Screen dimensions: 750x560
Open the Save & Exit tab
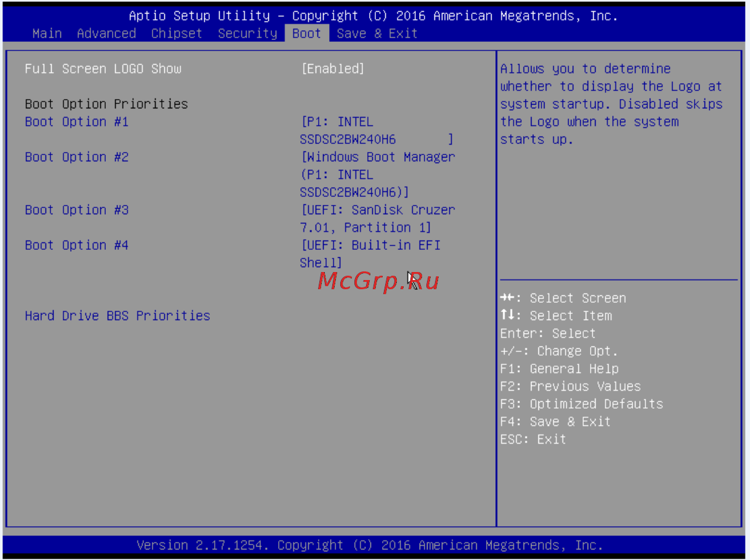377,33
